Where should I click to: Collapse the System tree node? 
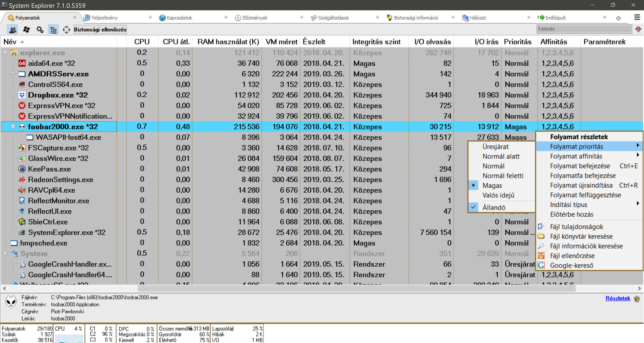[5, 253]
